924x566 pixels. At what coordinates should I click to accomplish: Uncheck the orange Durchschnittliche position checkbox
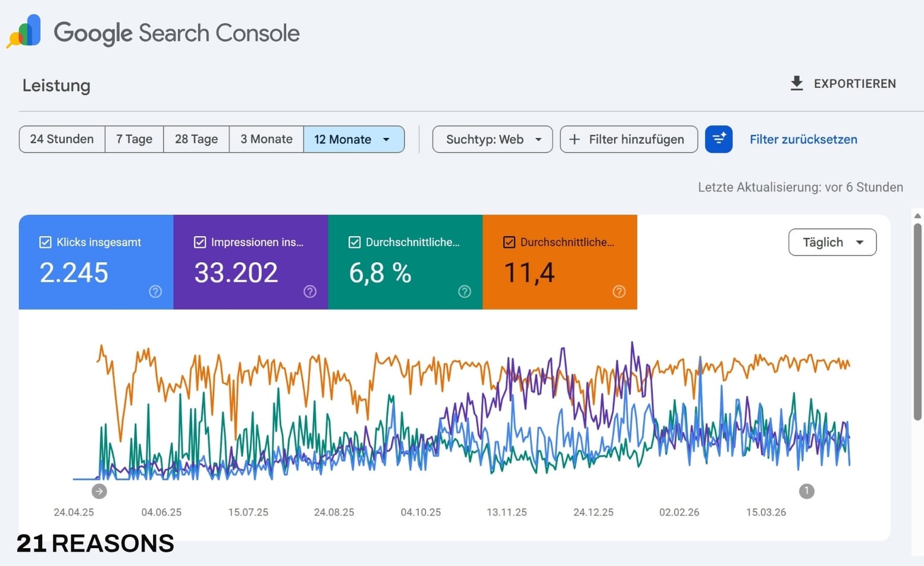[509, 242]
